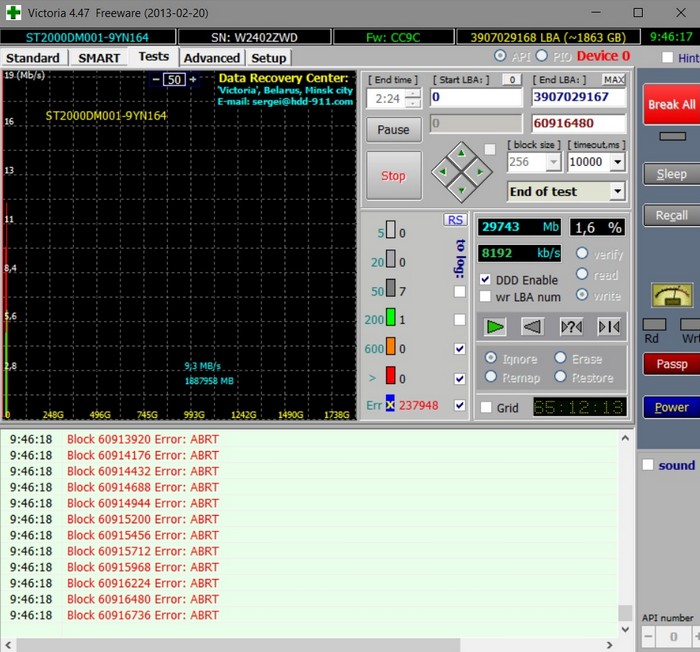Click the Pause button
Viewport: 700px width, 652px height.
point(393,130)
